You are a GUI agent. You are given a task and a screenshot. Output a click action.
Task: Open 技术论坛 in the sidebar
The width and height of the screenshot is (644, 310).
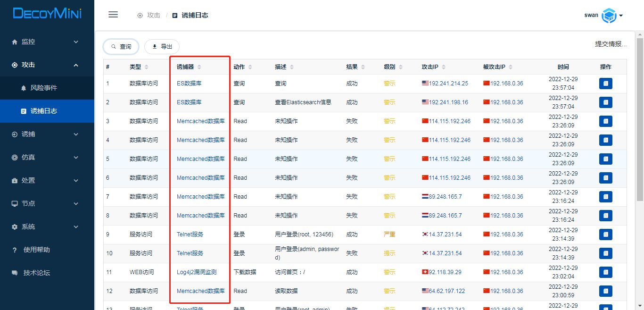coord(36,273)
